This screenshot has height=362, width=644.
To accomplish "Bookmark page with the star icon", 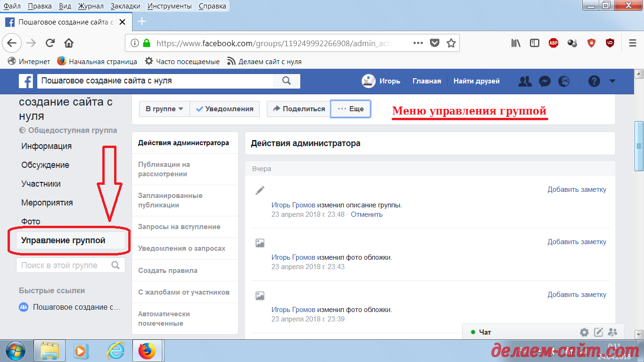I will click(x=451, y=43).
